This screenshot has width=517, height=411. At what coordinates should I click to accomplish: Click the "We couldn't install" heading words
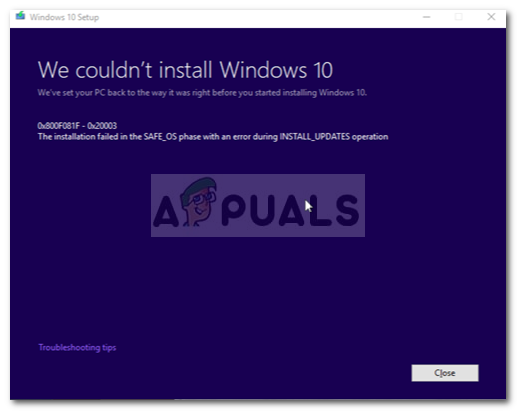click(125, 70)
